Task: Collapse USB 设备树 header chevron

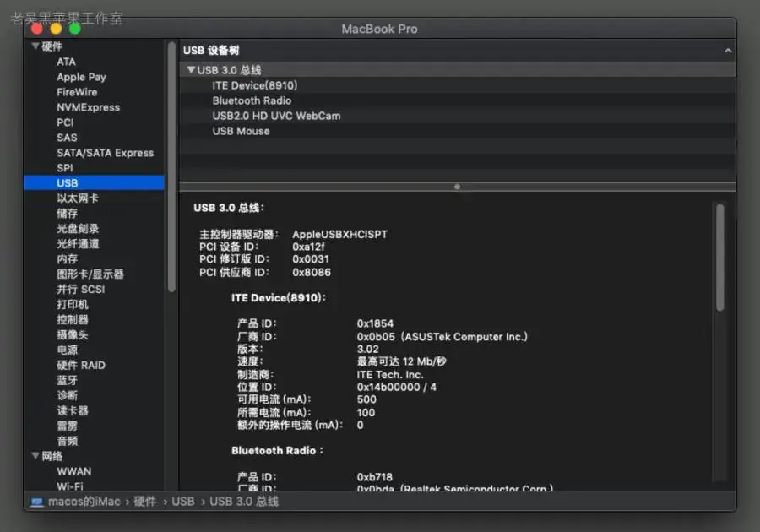Action: click(x=728, y=51)
